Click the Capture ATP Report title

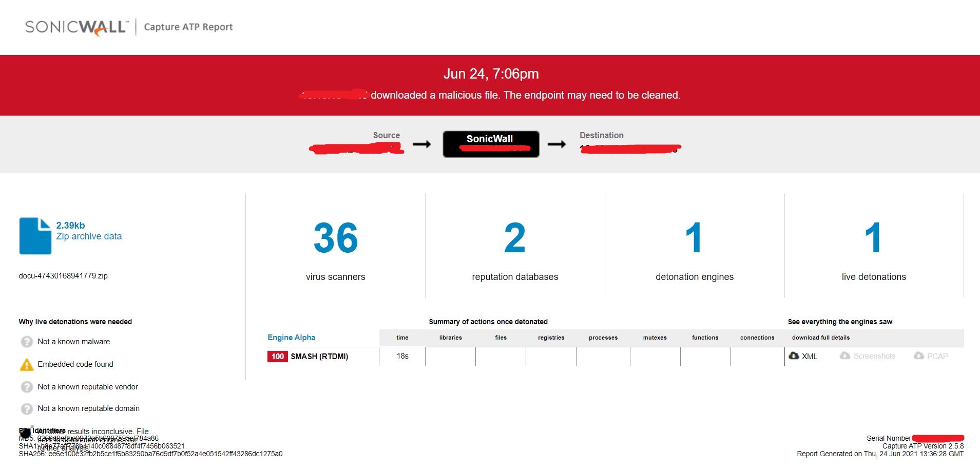(x=188, y=27)
